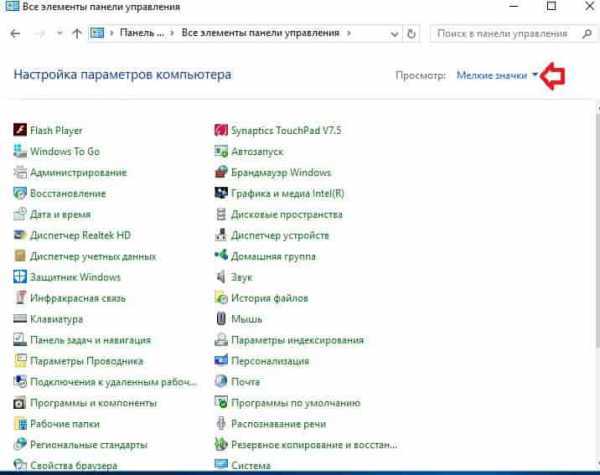
Task: Click the Автозапуск icon
Action: tap(221, 151)
